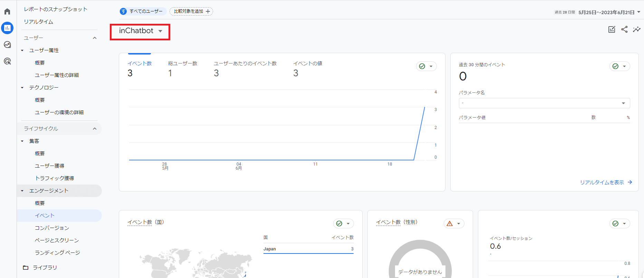The height and width of the screenshot is (278, 644).
Task: Open ライブラリ
Action: 45,268
